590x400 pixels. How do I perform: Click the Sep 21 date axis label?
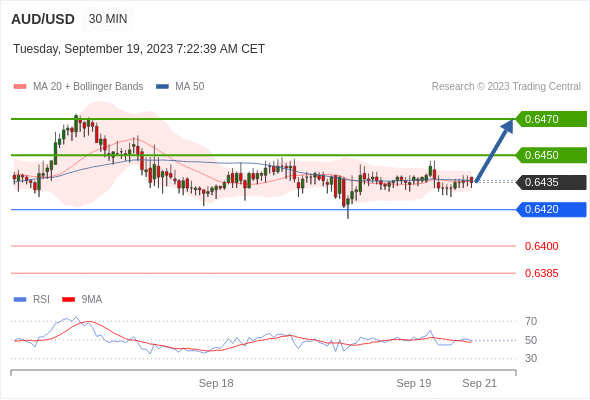pos(480,383)
